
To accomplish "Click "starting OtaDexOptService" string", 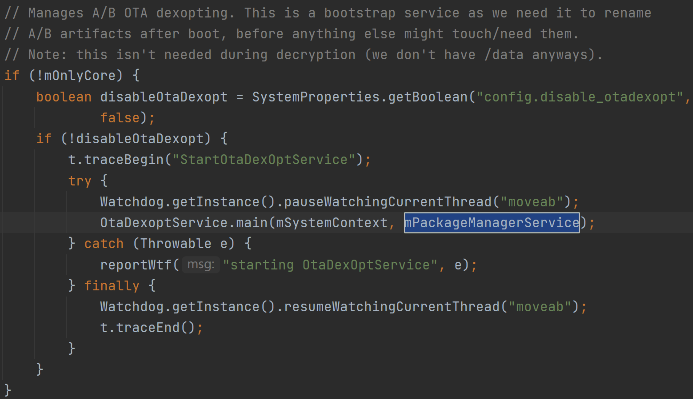I will coord(330,265).
